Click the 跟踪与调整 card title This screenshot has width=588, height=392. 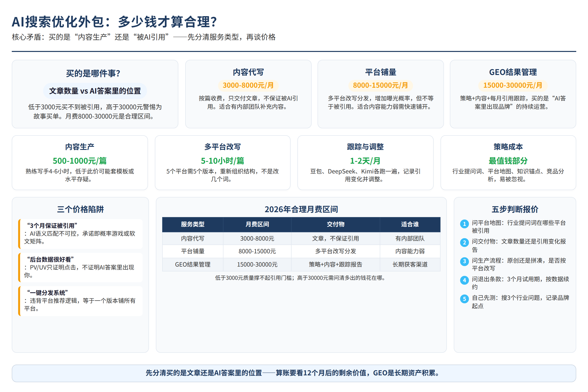365,147
